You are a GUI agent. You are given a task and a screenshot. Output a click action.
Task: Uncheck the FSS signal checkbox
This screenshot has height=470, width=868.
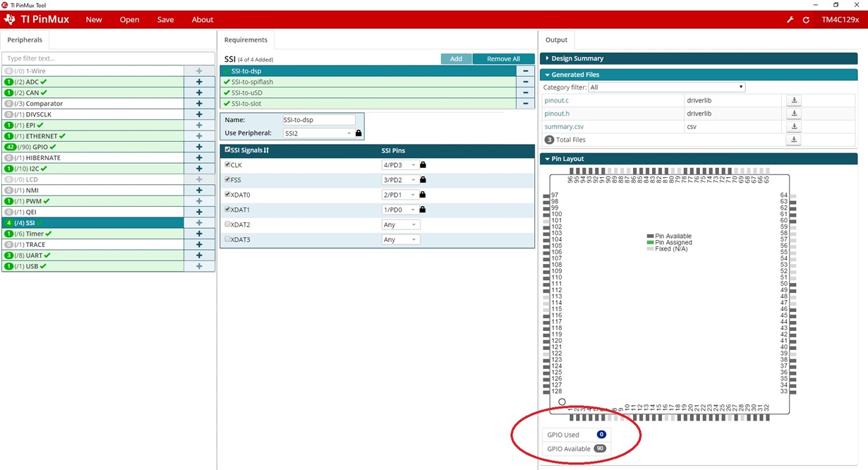tap(227, 179)
